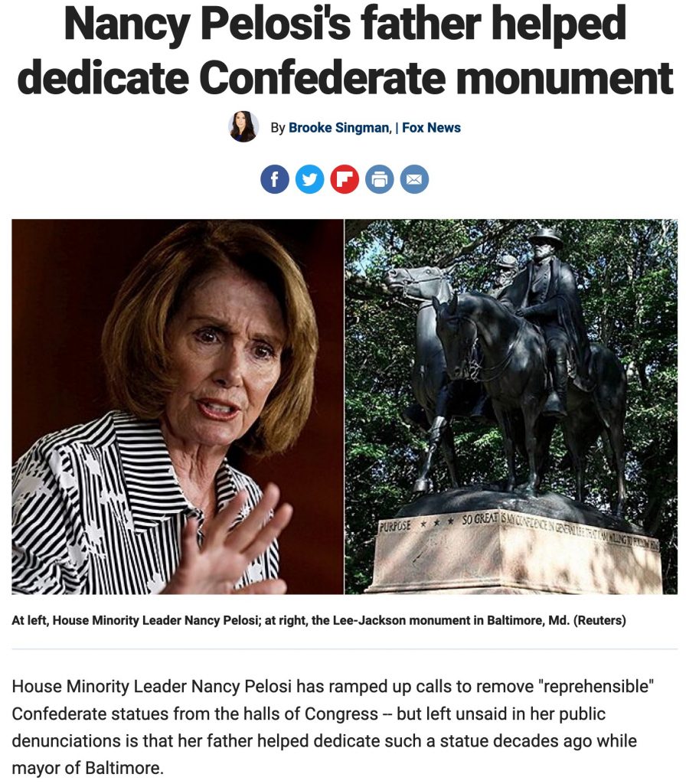Click the 'Nancy Pelosi's father helped' headline line
Screen dimensions: 686x784
pyautogui.click(x=345, y=24)
